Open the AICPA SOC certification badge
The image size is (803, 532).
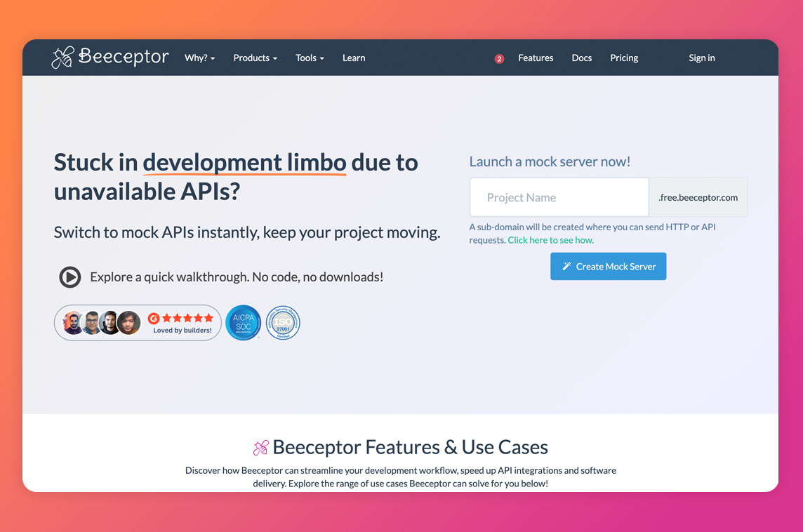click(244, 323)
